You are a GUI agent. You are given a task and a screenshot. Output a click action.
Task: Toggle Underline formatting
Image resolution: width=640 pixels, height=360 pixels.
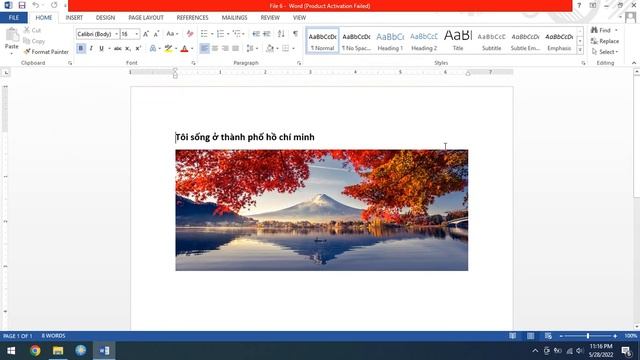click(101, 49)
